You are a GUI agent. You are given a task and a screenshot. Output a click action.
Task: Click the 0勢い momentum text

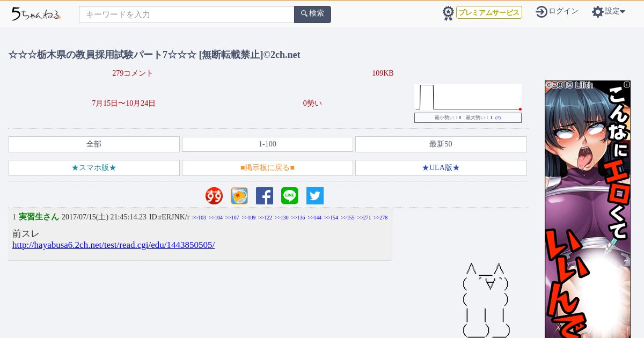(312, 104)
